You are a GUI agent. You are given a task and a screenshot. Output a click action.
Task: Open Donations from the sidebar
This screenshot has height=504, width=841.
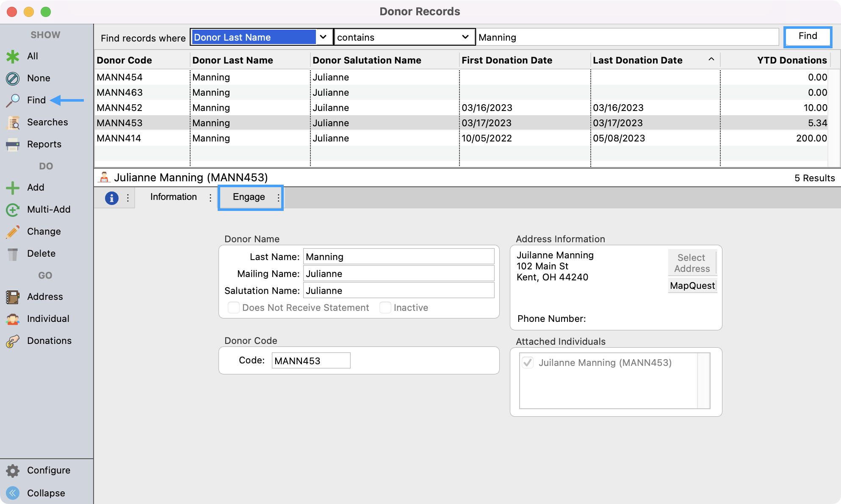coord(49,341)
